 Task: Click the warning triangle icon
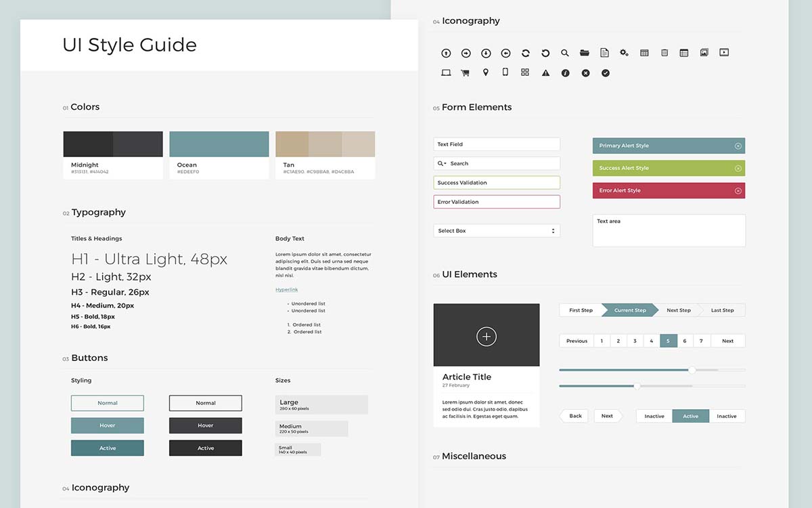(545, 73)
